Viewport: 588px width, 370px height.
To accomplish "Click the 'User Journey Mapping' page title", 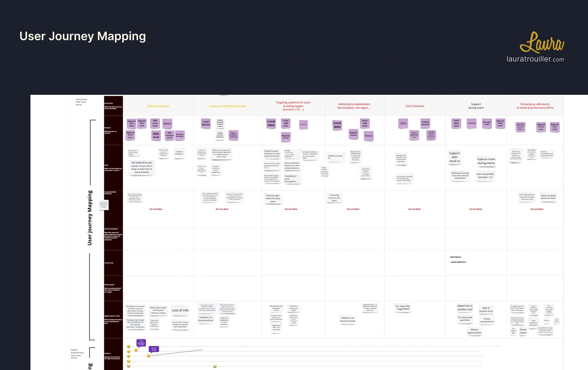I will click(83, 36).
